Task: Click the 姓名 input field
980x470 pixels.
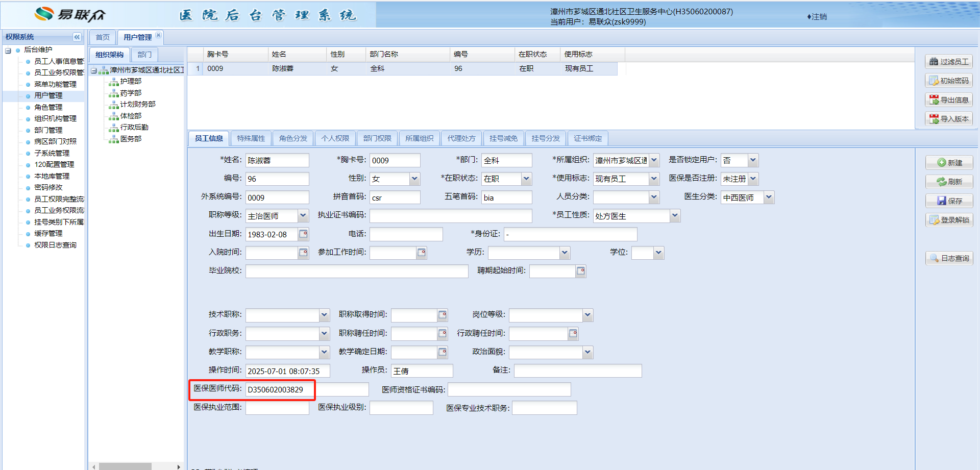Action: 277,160
